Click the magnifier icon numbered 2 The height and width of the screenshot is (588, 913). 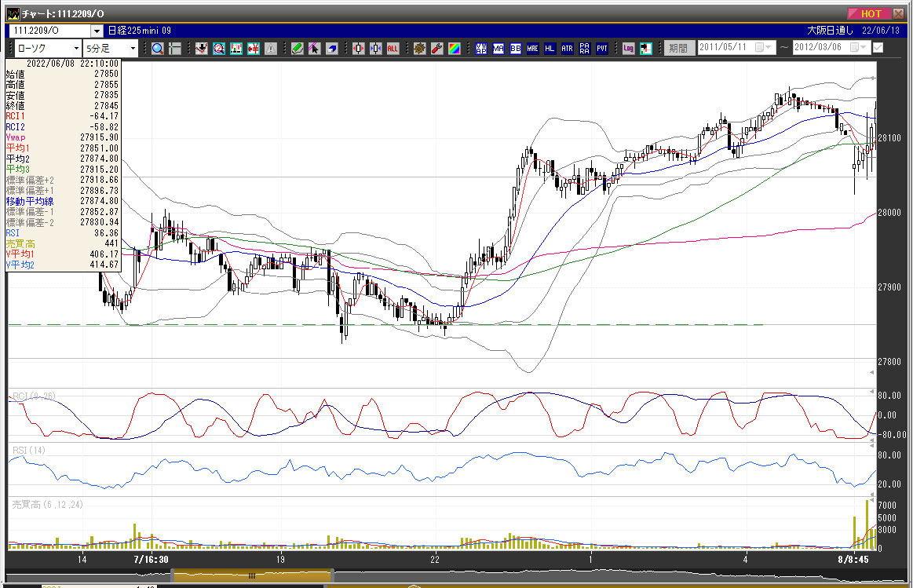click(219, 49)
